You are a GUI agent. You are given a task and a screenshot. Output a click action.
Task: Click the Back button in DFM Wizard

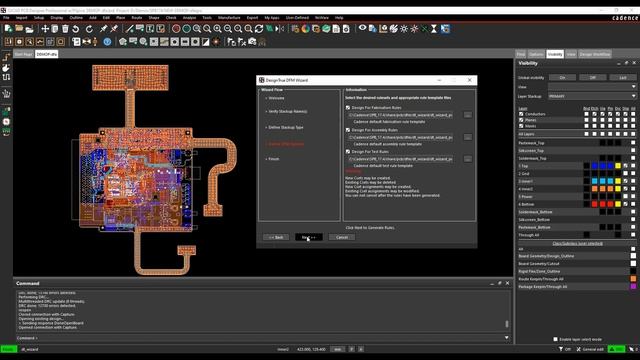pos(276,237)
